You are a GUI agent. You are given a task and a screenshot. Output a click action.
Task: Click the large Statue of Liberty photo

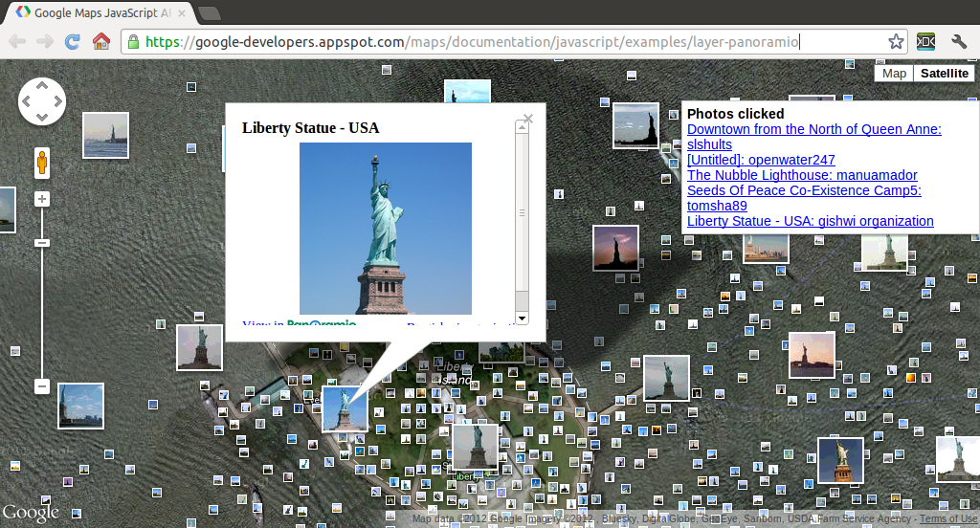[386, 228]
